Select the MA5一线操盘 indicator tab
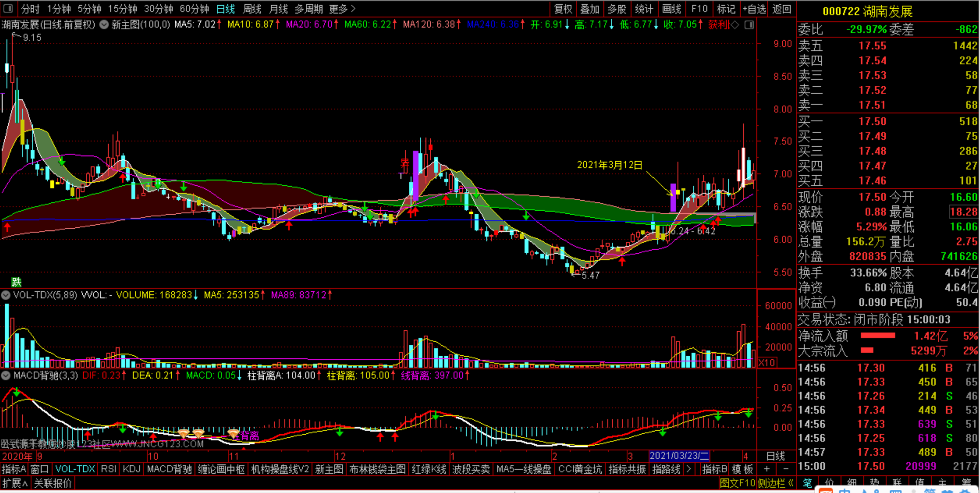The width and height of the screenshot is (980, 493). [524, 469]
